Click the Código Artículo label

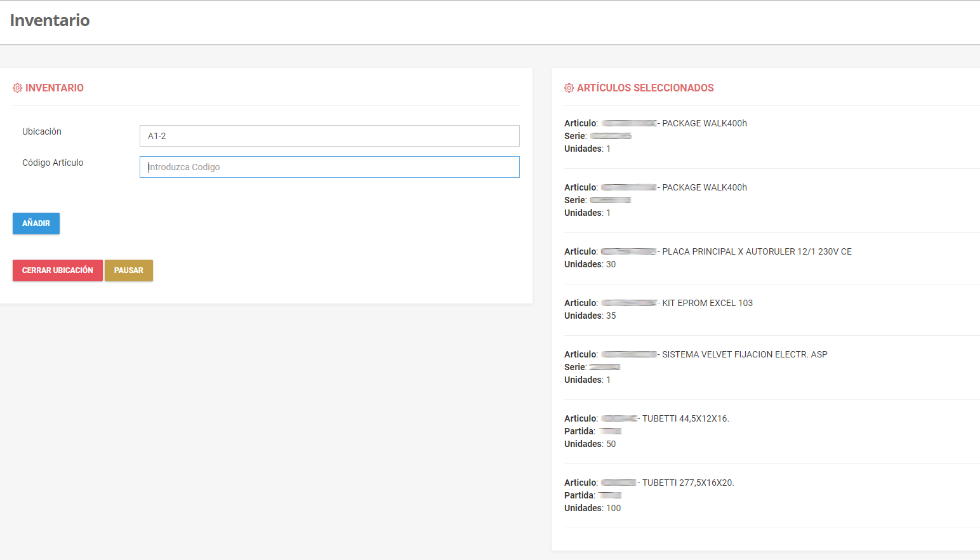pyautogui.click(x=53, y=163)
